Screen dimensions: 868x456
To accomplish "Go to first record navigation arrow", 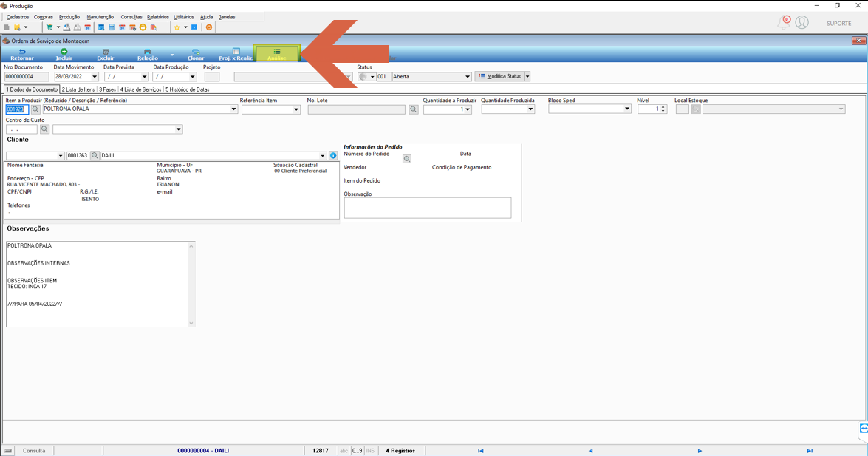I will click(x=480, y=451).
